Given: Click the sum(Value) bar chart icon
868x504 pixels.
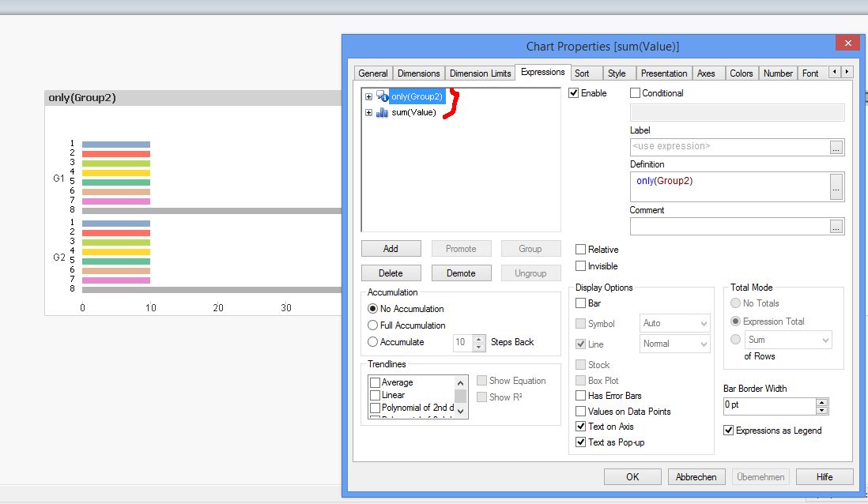Looking at the screenshot, I should [x=382, y=112].
